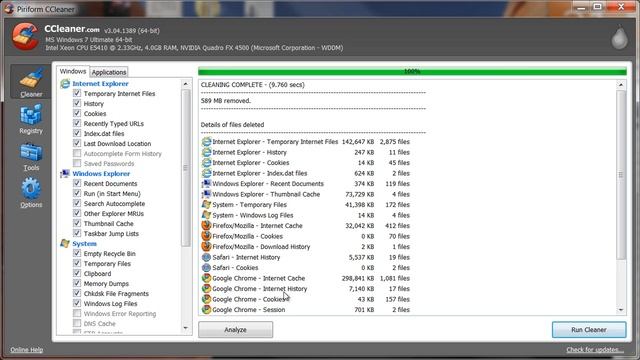Click Chrome icon beside Google Chrome - Session result
This screenshot has width=640, height=360.
click(206, 309)
